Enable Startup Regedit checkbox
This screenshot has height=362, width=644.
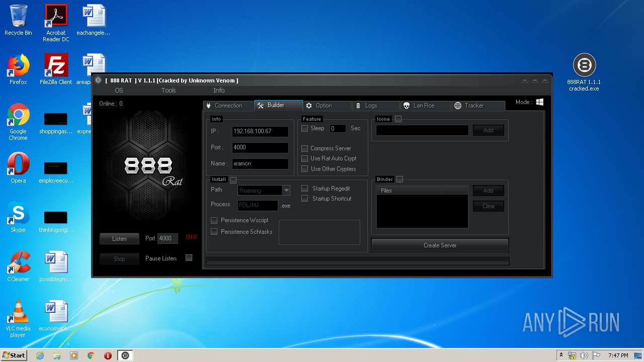point(304,189)
